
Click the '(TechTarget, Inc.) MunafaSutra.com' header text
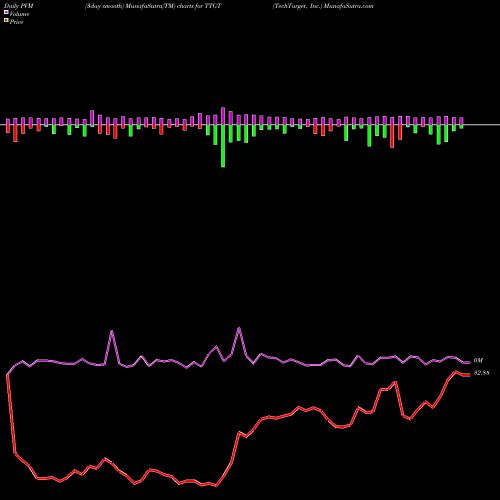pos(323,6)
